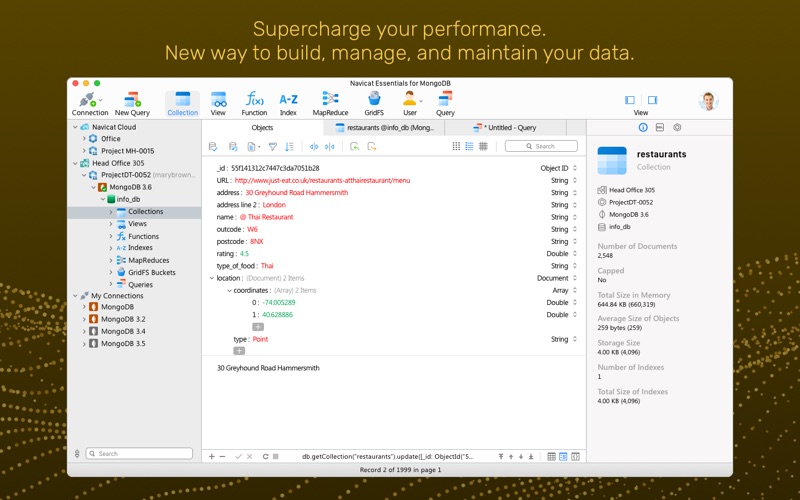The image size is (800, 500).
Task: Add field button under location type
Action: coord(239,351)
